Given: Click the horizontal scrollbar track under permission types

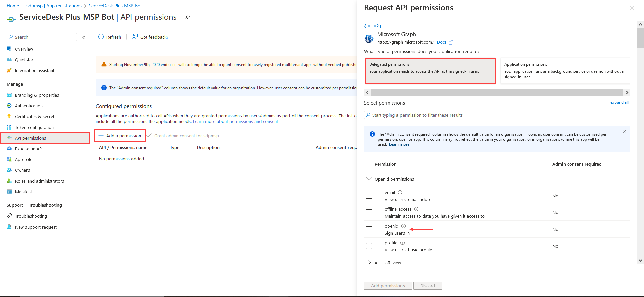Looking at the screenshot, I should coord(497,93).
